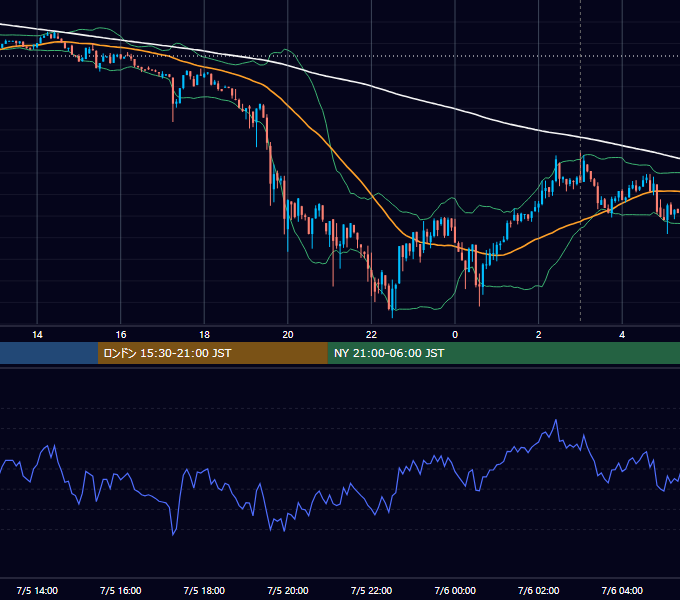Click the 7/5 16:00 time label

pyautogui.click(x=121, y=590)
